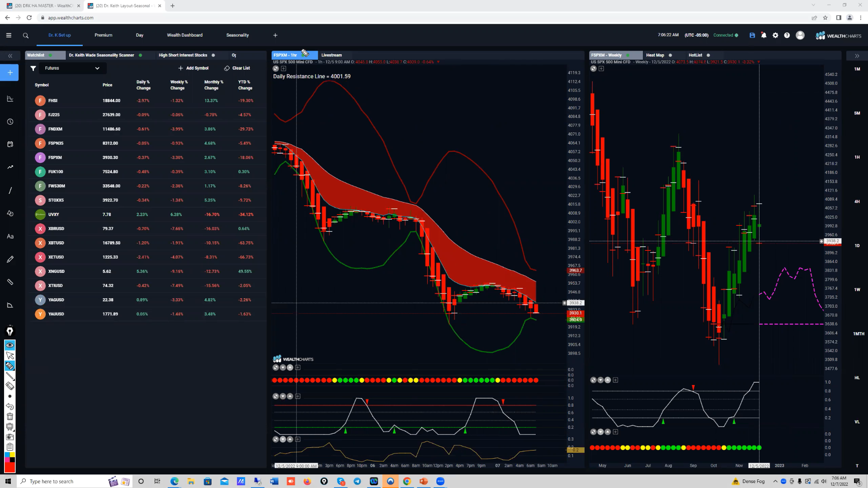Sort watchlist by the Price column header
Viewport: 868px width, 488px height.
[107, 85]
